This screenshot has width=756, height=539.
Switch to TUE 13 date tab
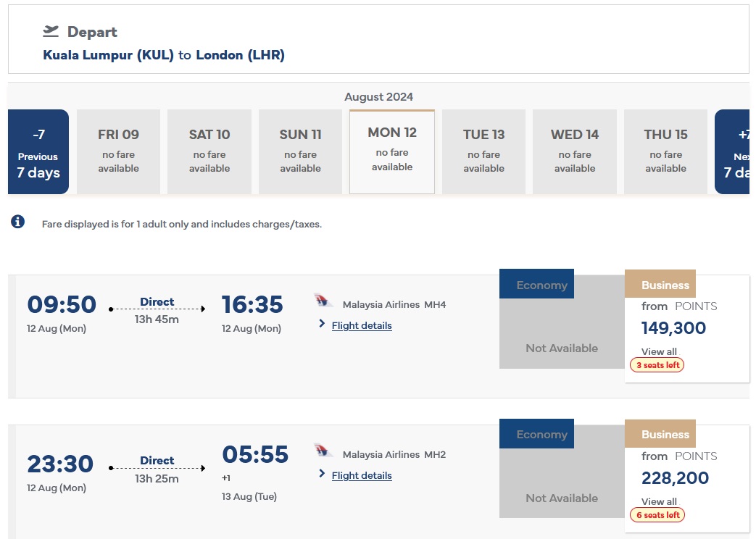point(483,152)
